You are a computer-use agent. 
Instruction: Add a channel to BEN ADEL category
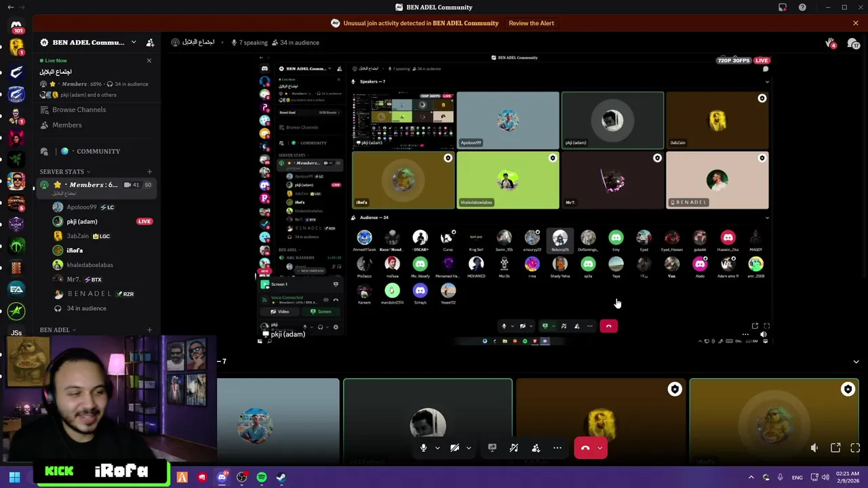coord(149,330)
